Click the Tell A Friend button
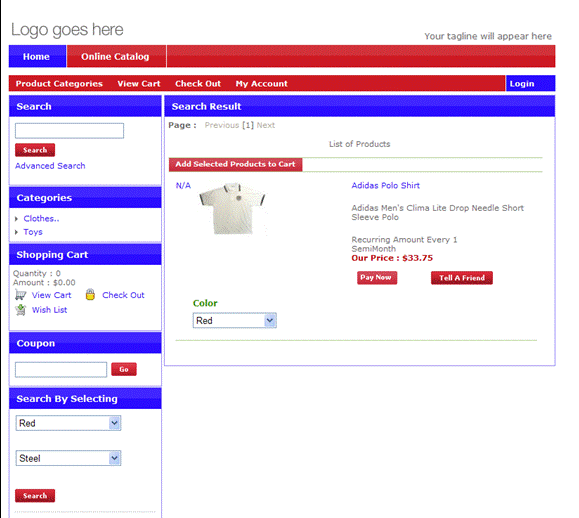 (462, 278)
